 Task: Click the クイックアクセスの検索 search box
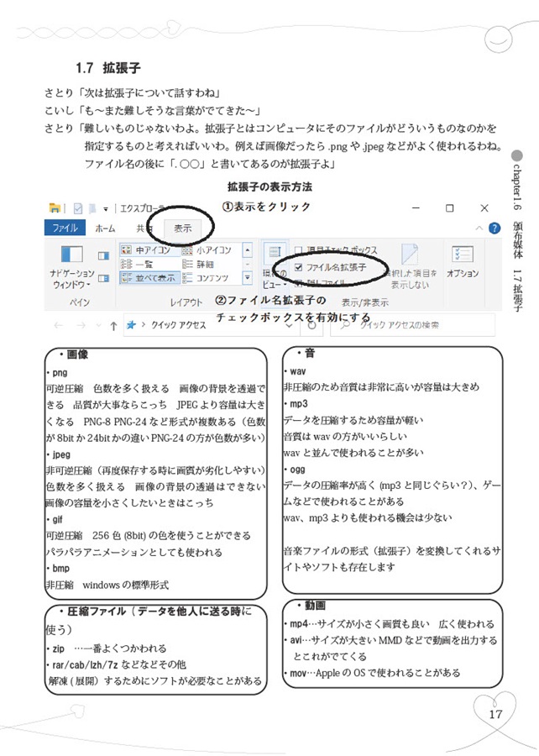point(412,325)
